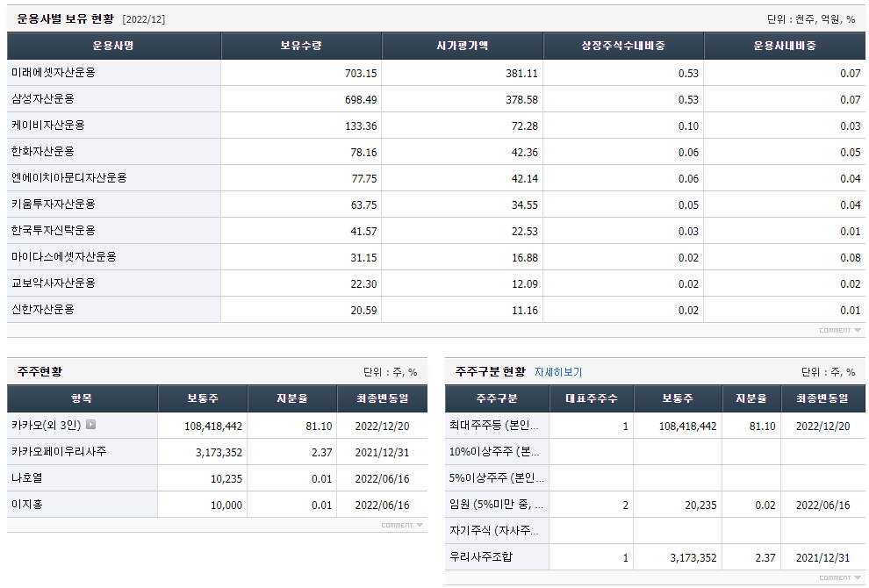Viewport: 869px width, 588px height.
Task: Click 최종변동일 header in 주주현황 table
Action: tap(383, 398)
